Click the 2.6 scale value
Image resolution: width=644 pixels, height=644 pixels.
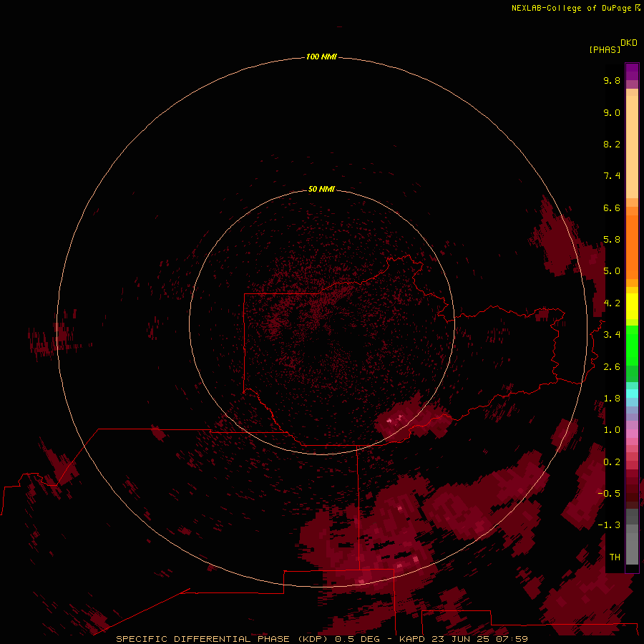coord(612,367)
